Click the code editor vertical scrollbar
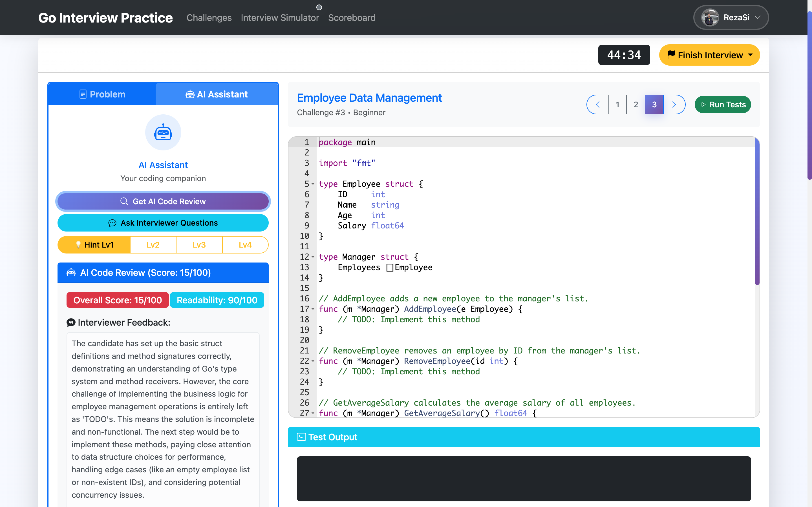The height and width of the screenshot is (507, 812). (x=757, y=211)
